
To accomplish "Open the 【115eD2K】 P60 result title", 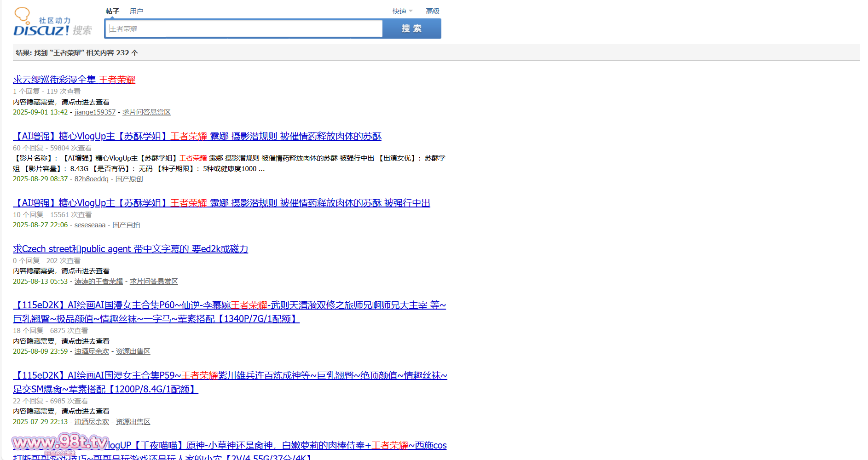I will click(229, 312).
